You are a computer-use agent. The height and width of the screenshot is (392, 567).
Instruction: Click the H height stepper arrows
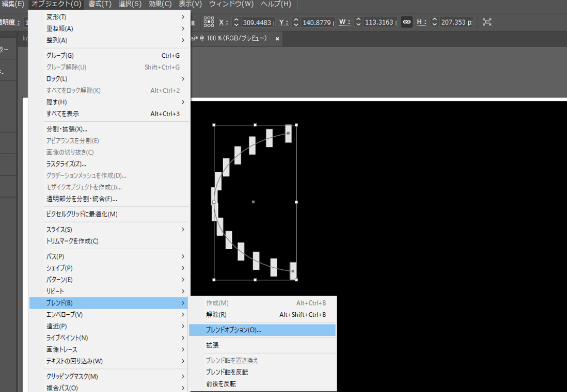(434, 22)
